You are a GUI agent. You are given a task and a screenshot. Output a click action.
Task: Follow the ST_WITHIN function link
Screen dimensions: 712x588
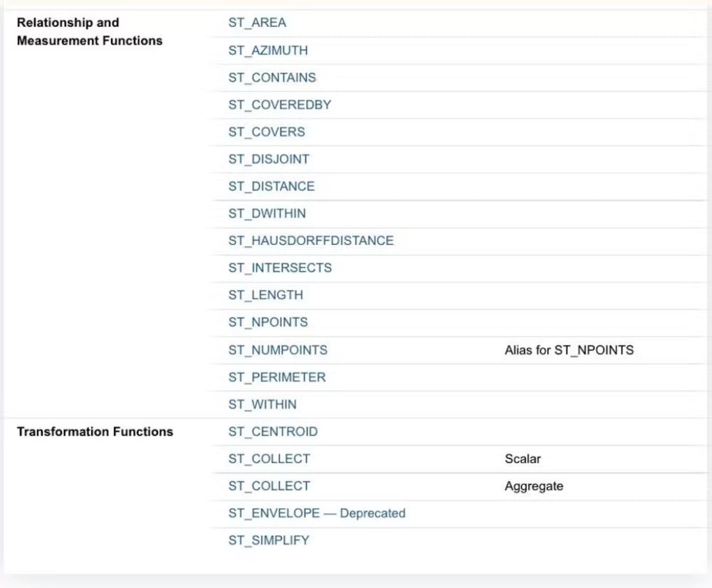point(262,404)
